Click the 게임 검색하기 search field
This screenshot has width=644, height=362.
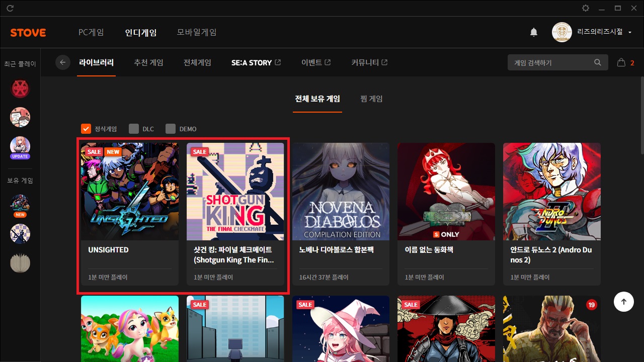pos(551,63)
